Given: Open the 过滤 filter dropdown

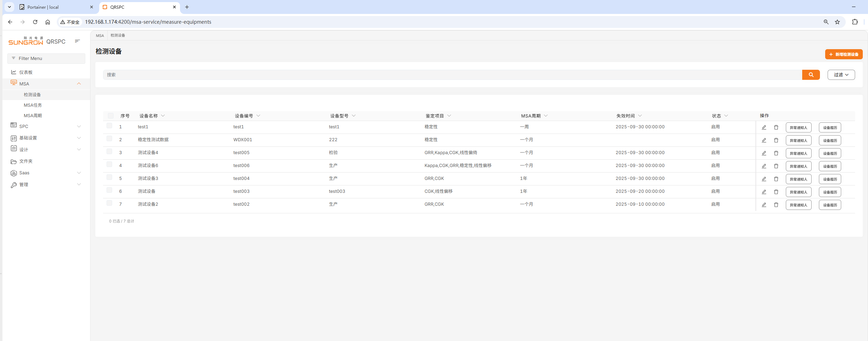Looking at the screenshot, I should (841, 75).
